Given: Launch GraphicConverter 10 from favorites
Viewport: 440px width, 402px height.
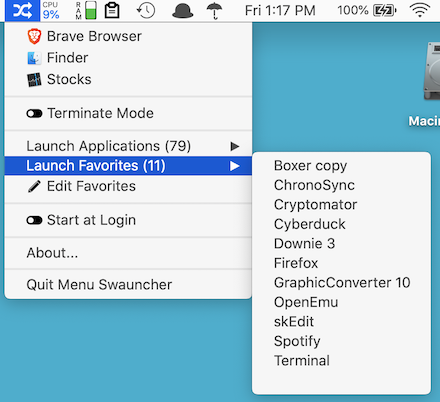Looking at the screenshot, I should coord(341,283).
